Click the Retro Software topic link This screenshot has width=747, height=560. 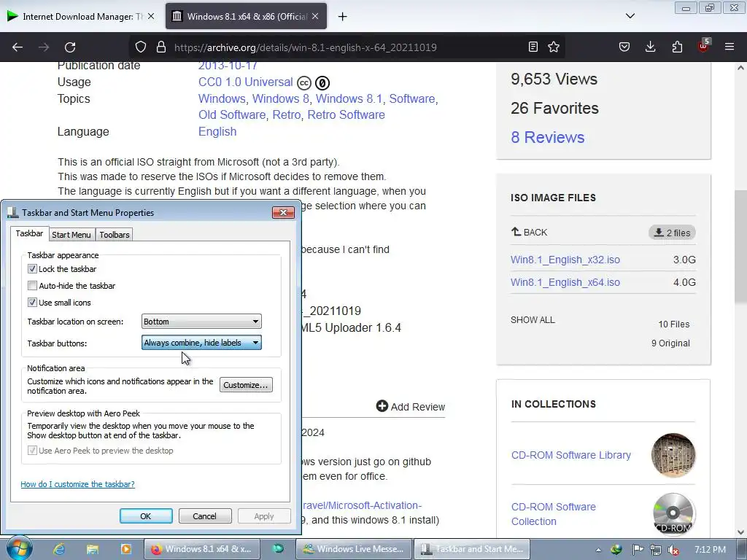pyautogui.click(x=346, y=114)
